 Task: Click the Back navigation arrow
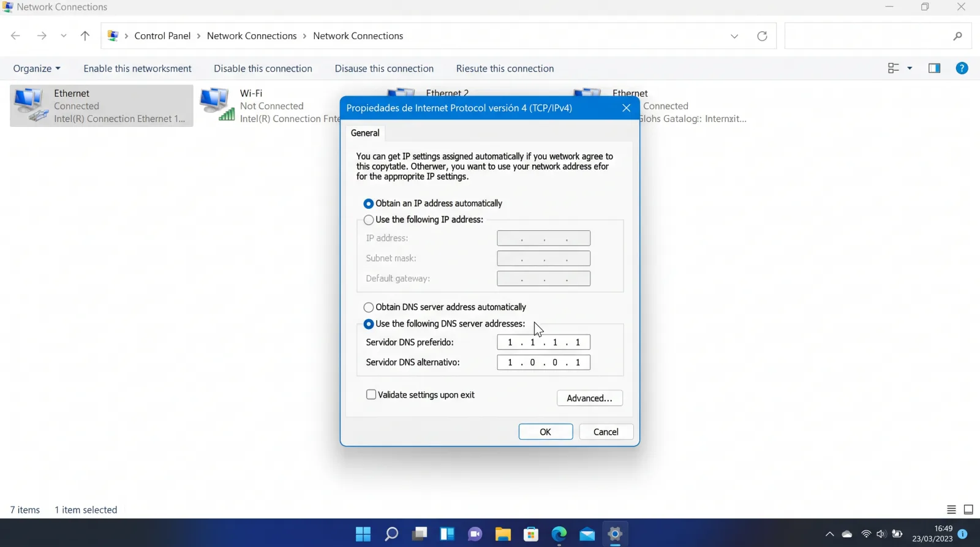(16, 36)
